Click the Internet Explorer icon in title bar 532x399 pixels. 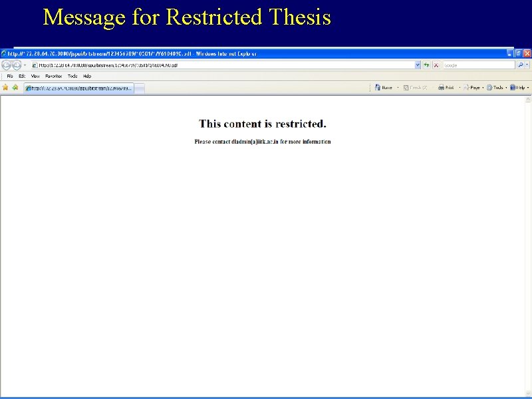(4, 54)
